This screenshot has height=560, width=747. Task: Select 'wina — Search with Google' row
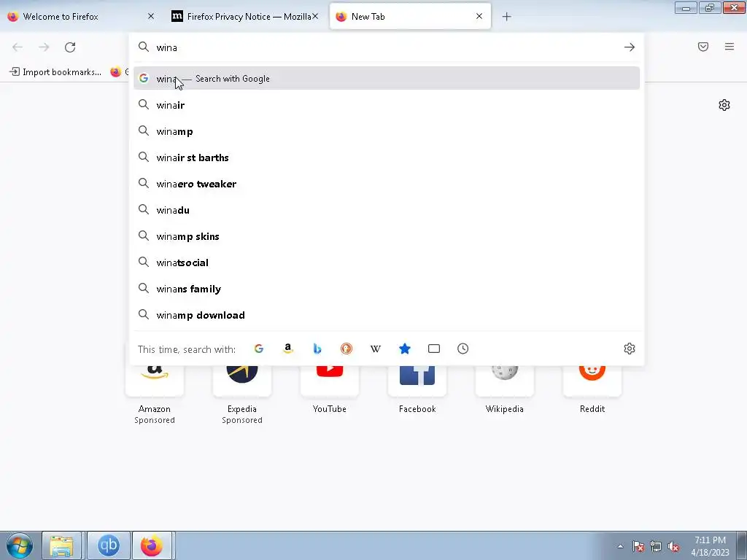pyautogui.click(x=387, y=79)
